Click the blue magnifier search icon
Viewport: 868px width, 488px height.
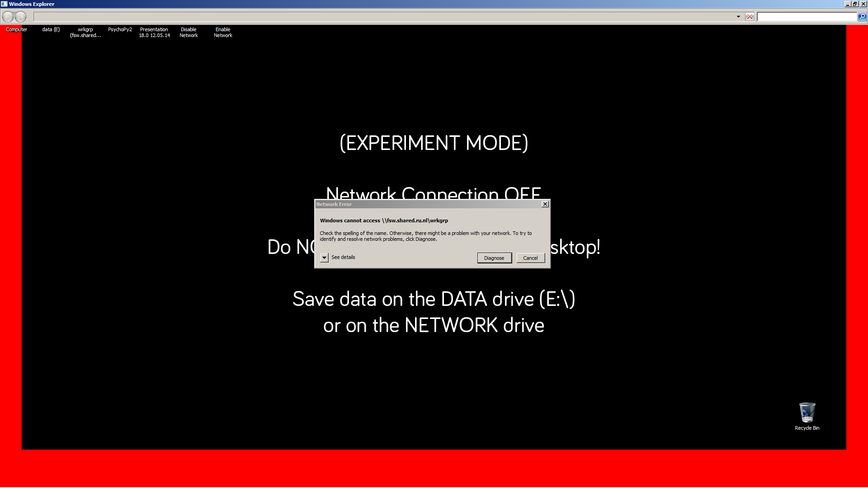click(862, 17)
